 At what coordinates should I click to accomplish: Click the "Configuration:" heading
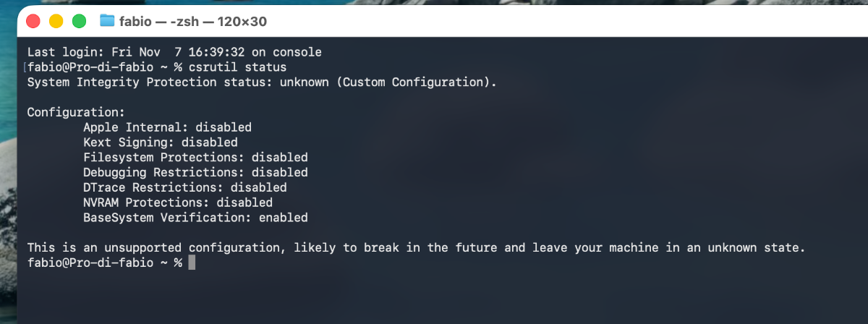[x=76, y=112]
